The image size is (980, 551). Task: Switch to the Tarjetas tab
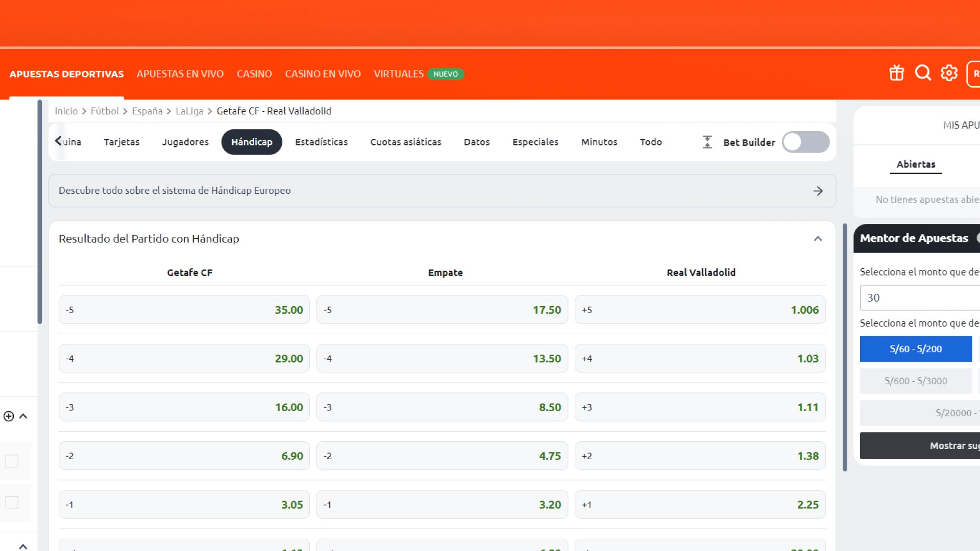click(121, 142)
